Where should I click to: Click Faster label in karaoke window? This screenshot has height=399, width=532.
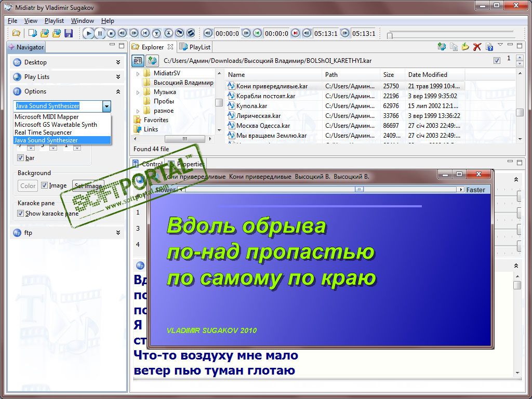click(476, 190)
